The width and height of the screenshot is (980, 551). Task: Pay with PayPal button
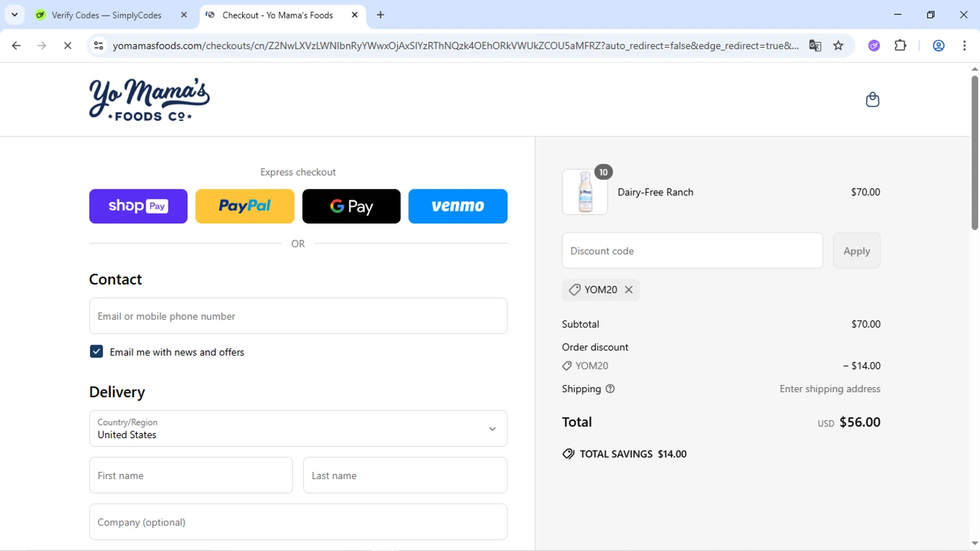coord(245,207)
